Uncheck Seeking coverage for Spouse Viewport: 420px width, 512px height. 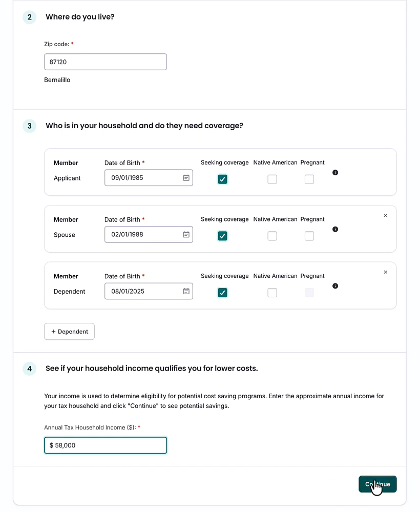(222, 236)
